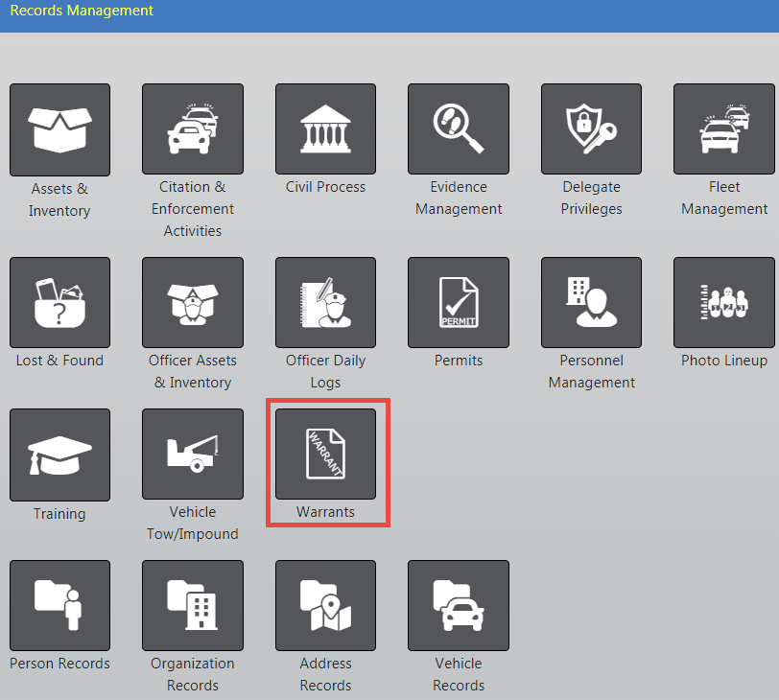Click Citation & Enforcement Activities icon

(193, 129)
